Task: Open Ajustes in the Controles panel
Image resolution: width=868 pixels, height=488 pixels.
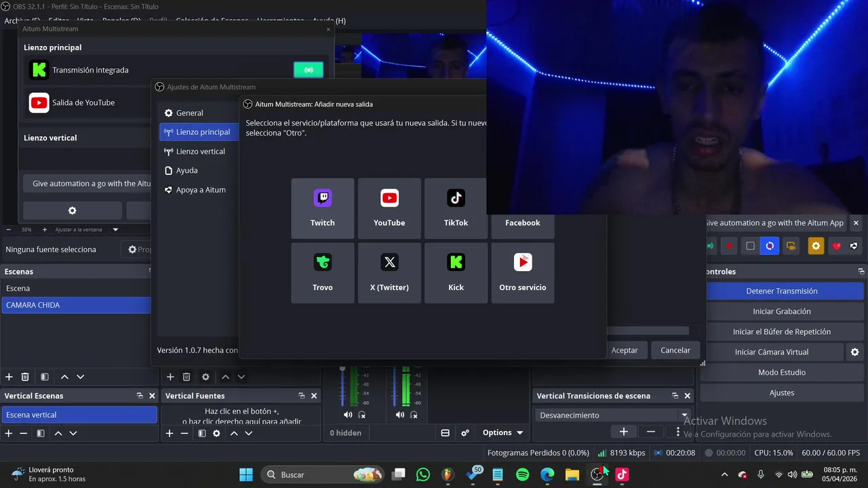Action: (782, 392)
